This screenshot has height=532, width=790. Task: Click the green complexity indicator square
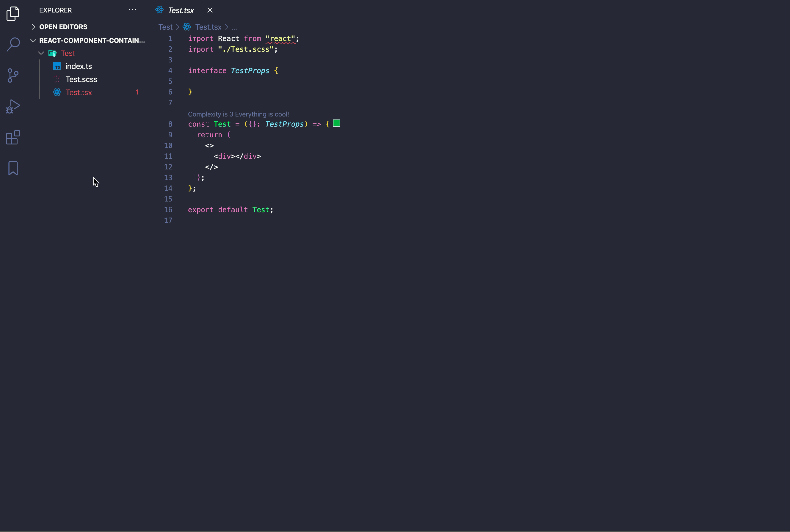point(336,123)
